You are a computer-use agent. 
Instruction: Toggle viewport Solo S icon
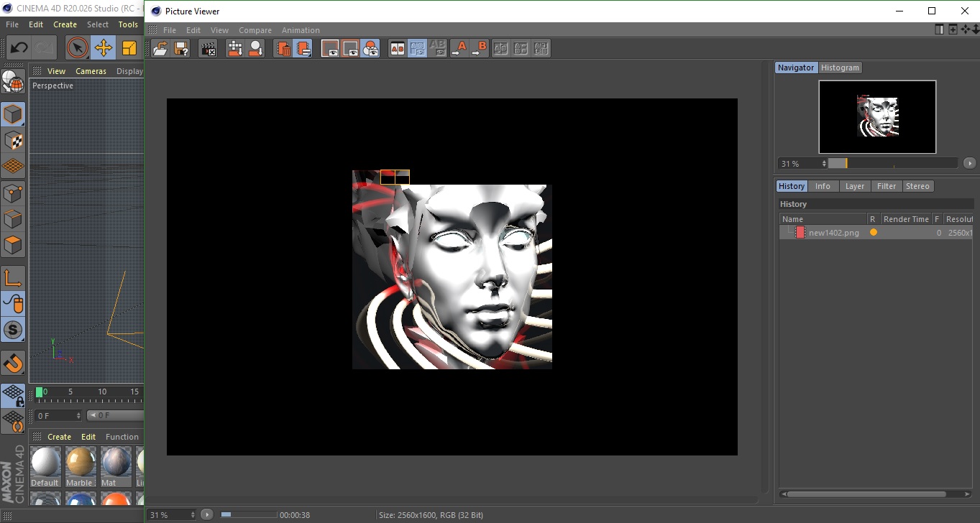(13, 330)
